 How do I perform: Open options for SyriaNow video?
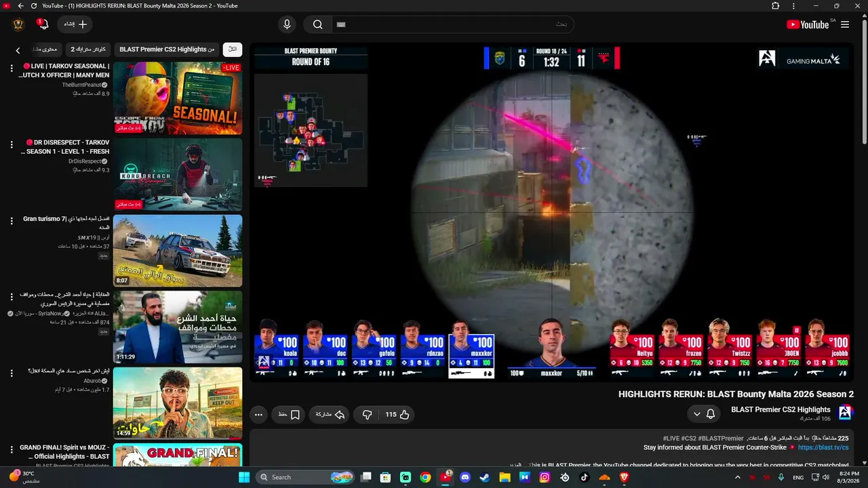click(x=12, y=297)
